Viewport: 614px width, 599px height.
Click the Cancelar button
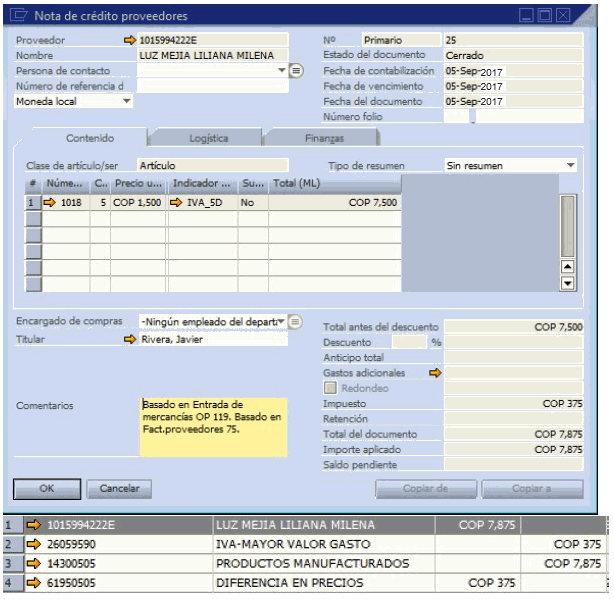point(119,489)
